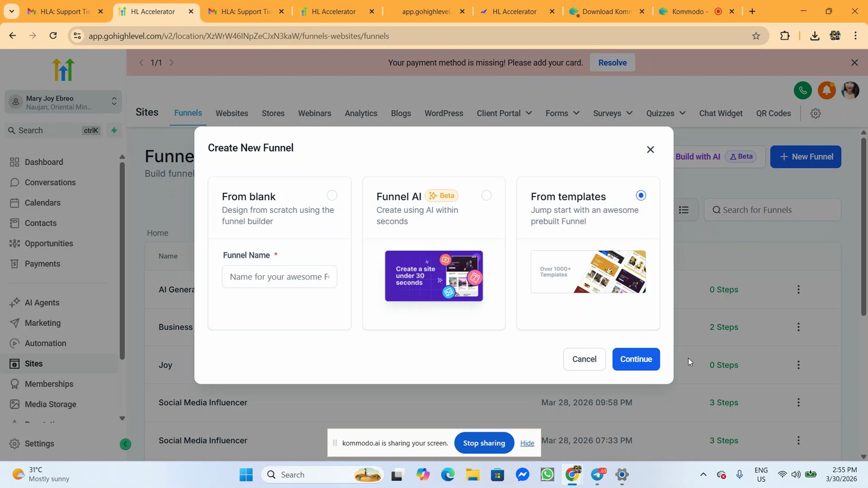Image resolution: width=868 pixels, height=488 pixels.
Task: Collapse the sidebar with green arrow button
Action: click(x=125, y=444)
